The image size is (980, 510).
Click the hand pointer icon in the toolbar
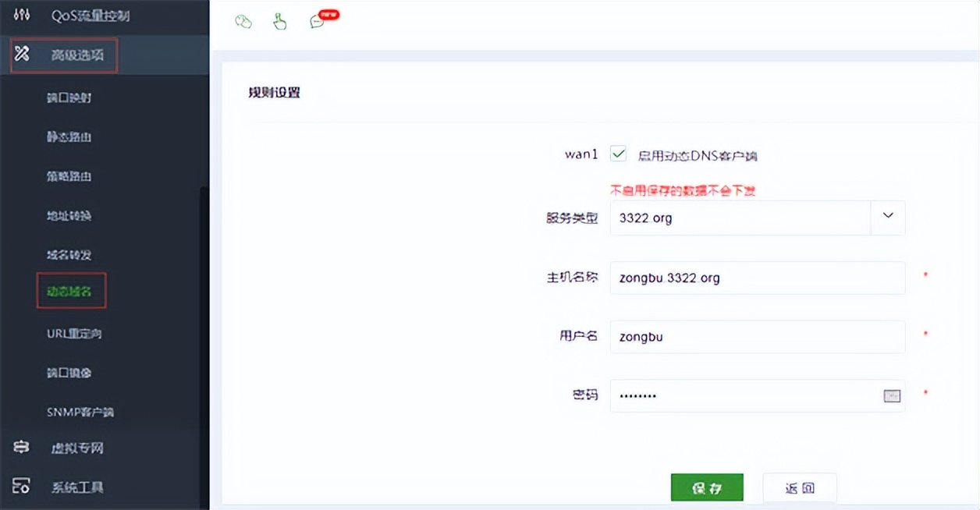pos(280,22)
